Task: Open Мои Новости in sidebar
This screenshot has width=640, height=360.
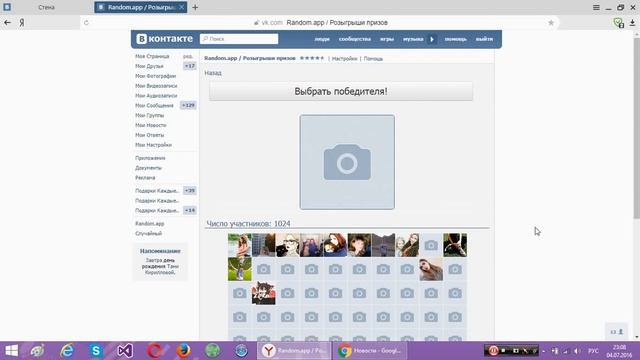Action: tap(151, 125)
